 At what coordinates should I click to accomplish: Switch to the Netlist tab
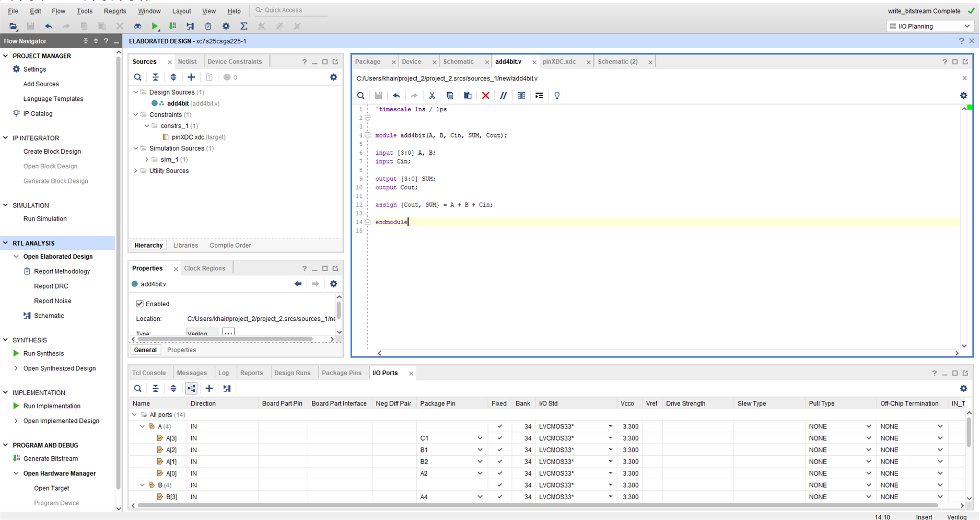(187, 62)
